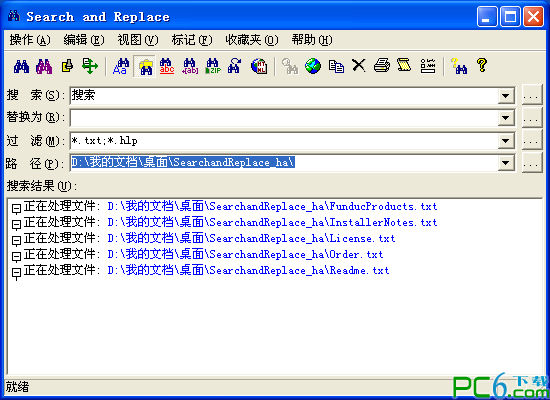
Task: Click the 搜索结果(U) label
Action: click(x=42, y=186)
